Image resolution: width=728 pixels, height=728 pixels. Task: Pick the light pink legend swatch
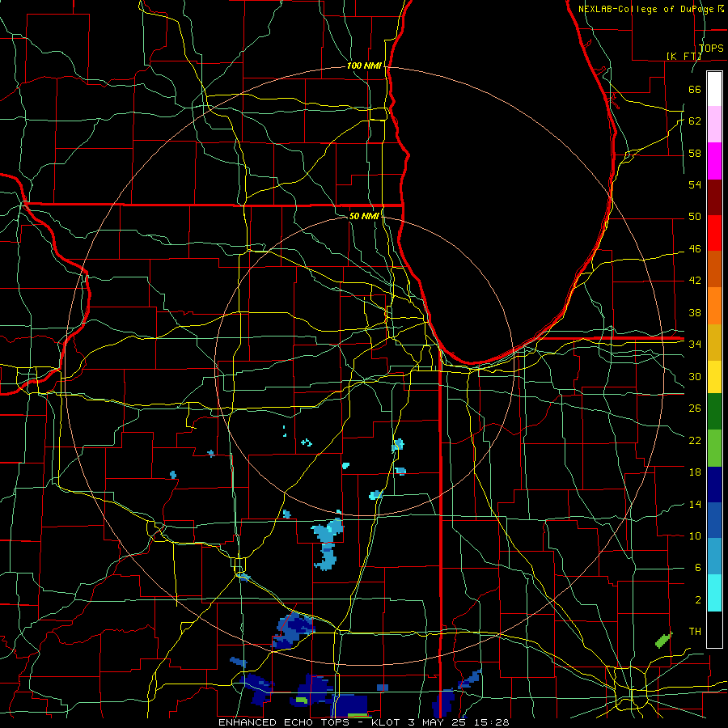[714, 125]
